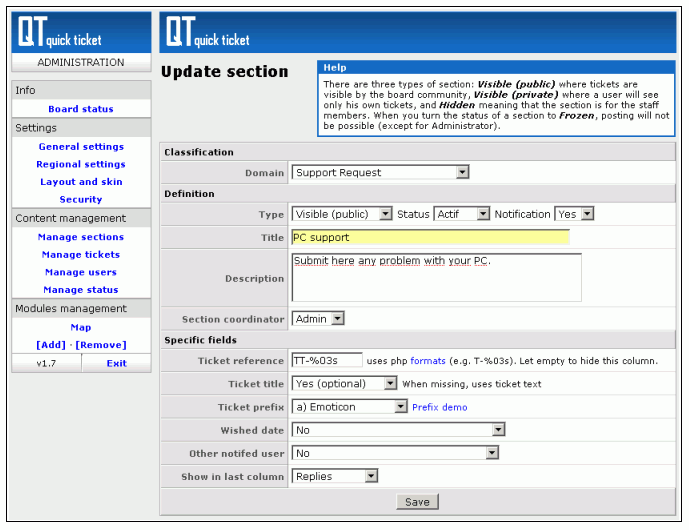The height and width of the screenshot is (530, 689).
Task: Focus the Title field containing PC support
Action: (429, 238)
